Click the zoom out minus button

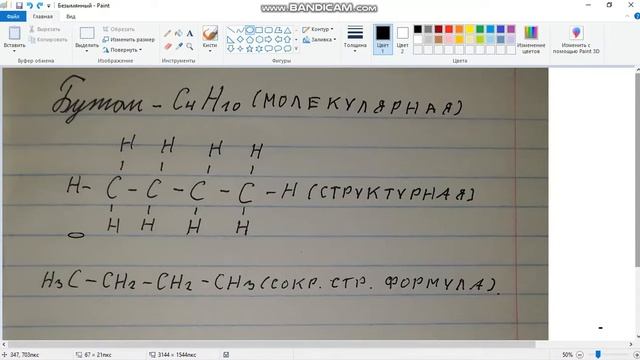point(580,355)
